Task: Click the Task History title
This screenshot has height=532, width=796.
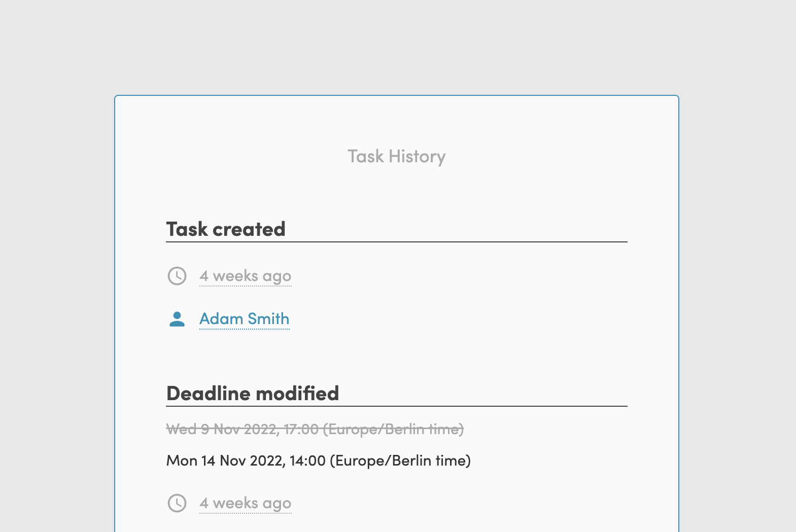Action: [396, 157]
